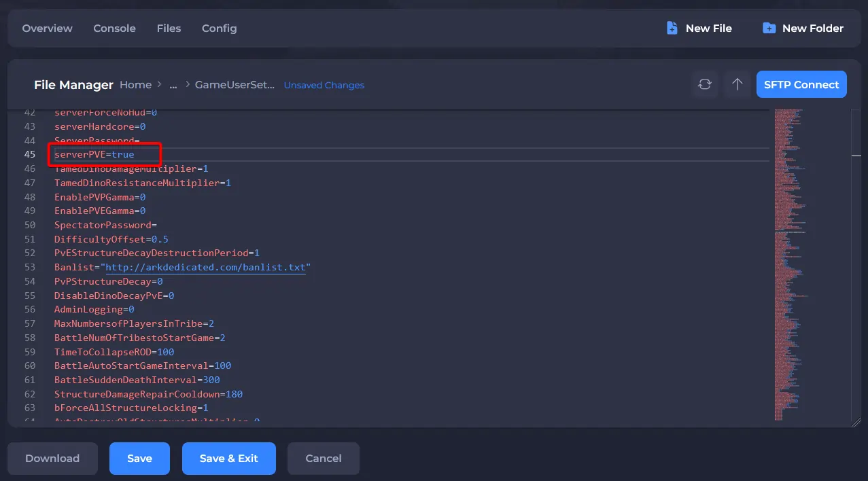Go to Home in breadcrumb
This screenshot has height=481, width=868.
pyautogui.click(x=135, y=85)
